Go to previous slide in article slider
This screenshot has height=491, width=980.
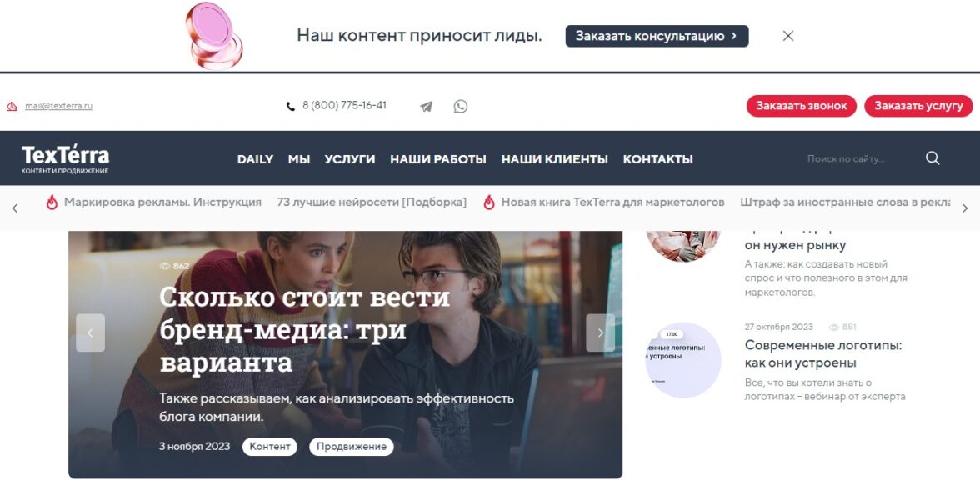click(x=91, y=333)
